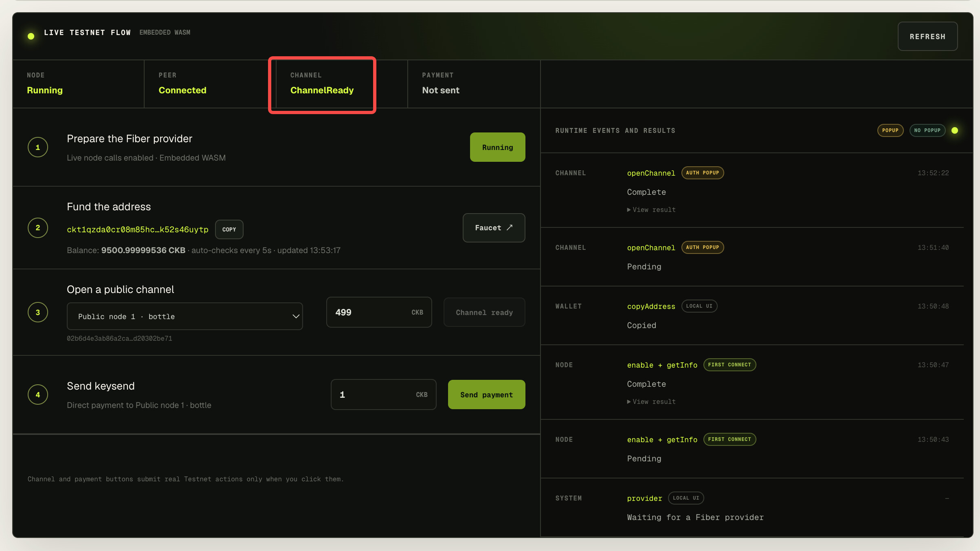Click the RUNTIME EVENTS AND RESULTS header

[x=615, y=130]
